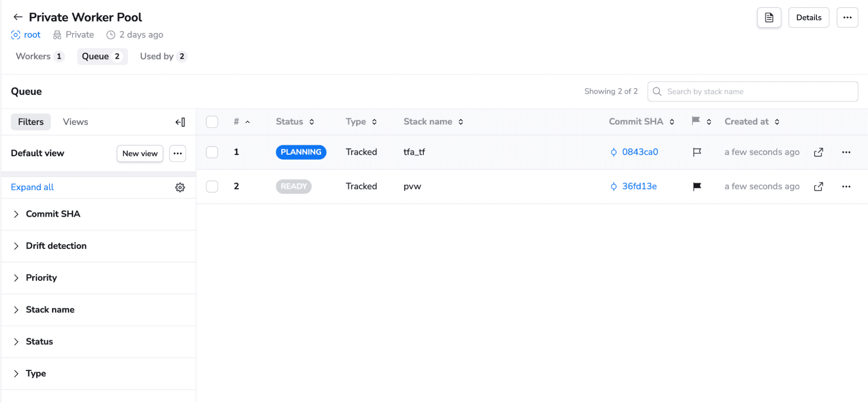Open commit 0843ca0 link
The width and height of the screenshot is (868, 403).
[x=640, y=152]
